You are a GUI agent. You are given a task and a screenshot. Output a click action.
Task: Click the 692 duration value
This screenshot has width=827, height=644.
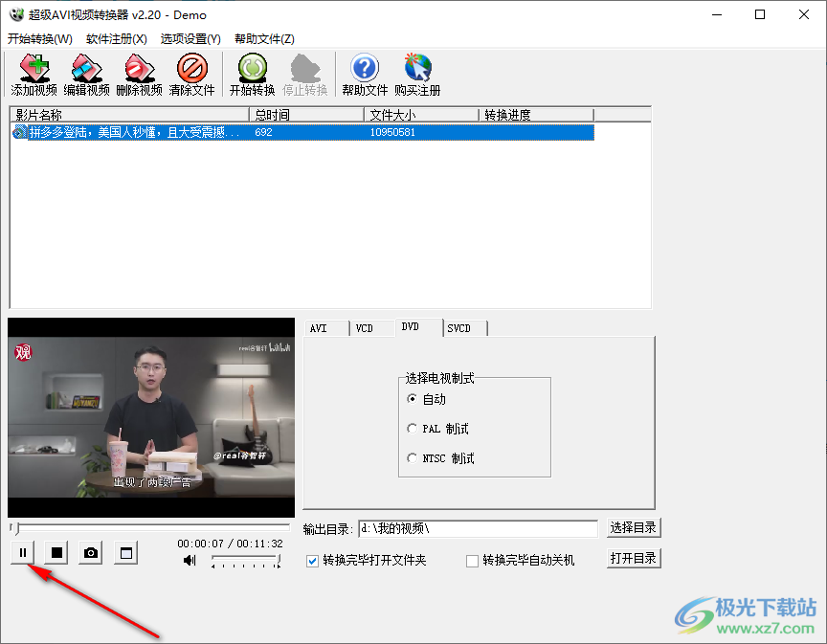point(264,132)
